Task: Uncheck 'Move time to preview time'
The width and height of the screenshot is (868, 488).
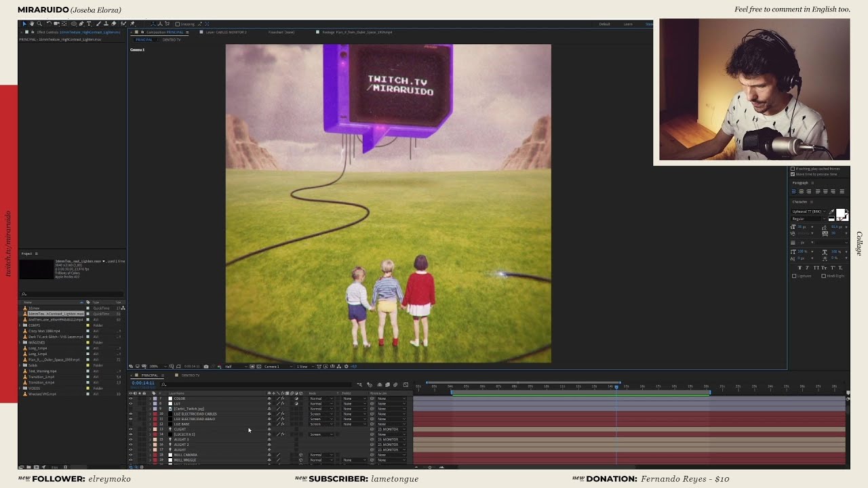Action: click(x=793, y=174)
